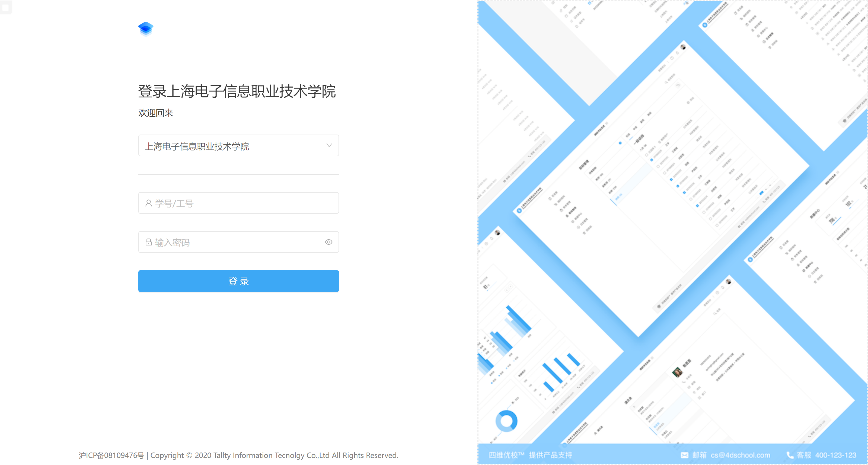868x465 pixels.
Task: Click the lock icon in password field
Action: (x=148, y=242)
